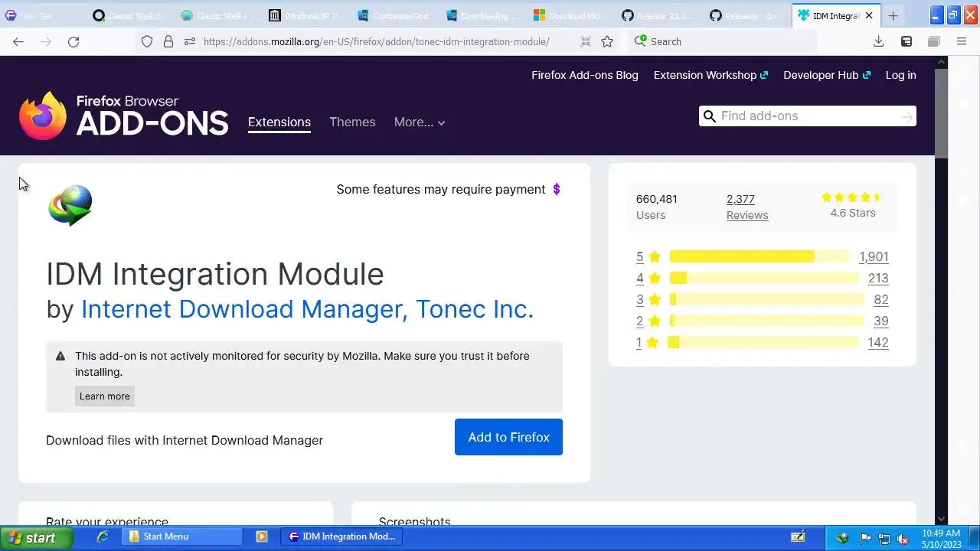Click the warning triangle icon
The height and width of the screenshot is (551, 980).
click(60, 356)
